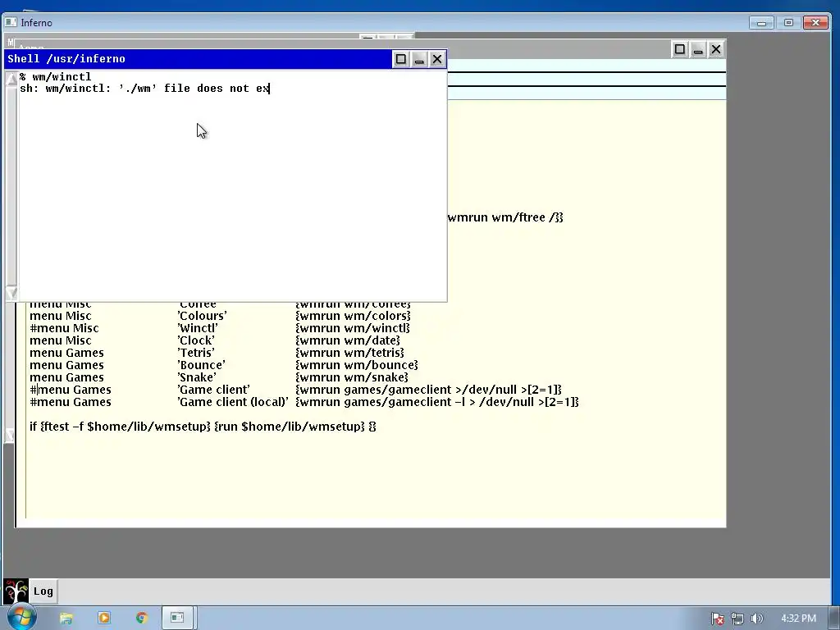This screenshot has height=630, width=840.
Task: Minimize the Acme window behind the shell
Action: click(698, 49)
